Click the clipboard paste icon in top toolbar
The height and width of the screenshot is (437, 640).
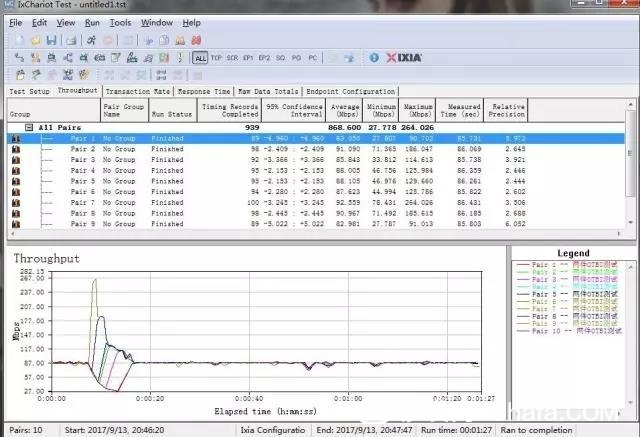pos(164,40)
